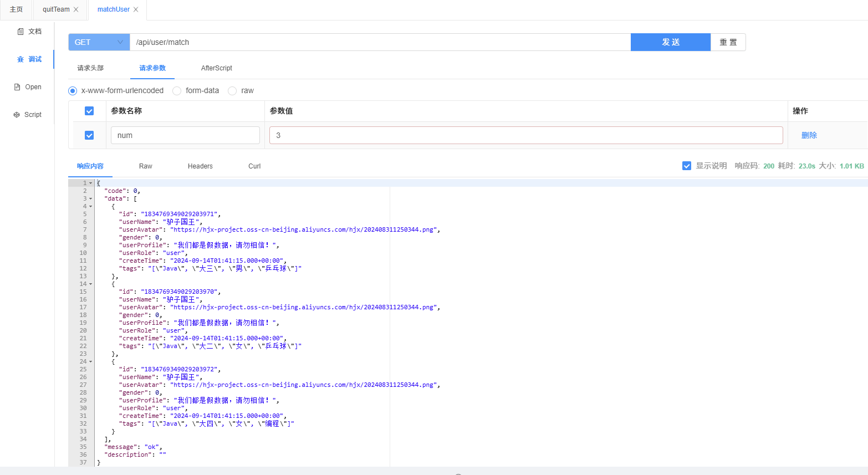Click the 文档 document icon in sidebar
Image resolution: width=868 pixels, height=475 pixels.
click(21, 32)
